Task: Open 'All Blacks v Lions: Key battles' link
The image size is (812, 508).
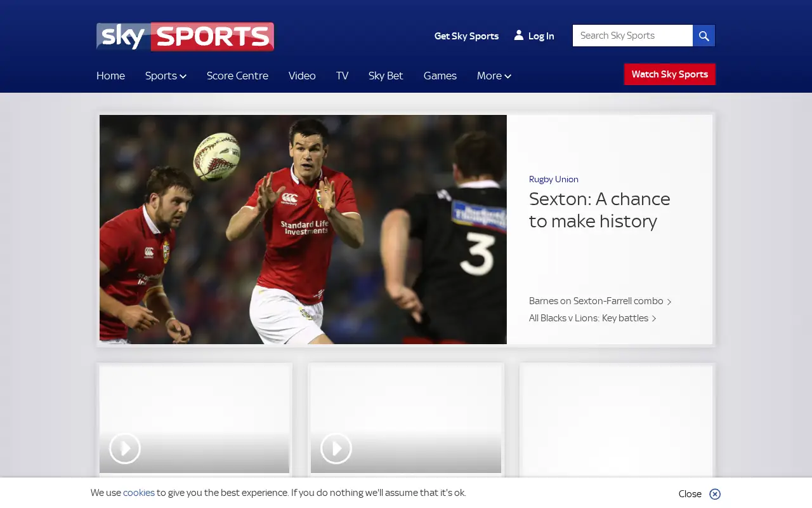Action: pyautogui.click(x=593, y=318)
